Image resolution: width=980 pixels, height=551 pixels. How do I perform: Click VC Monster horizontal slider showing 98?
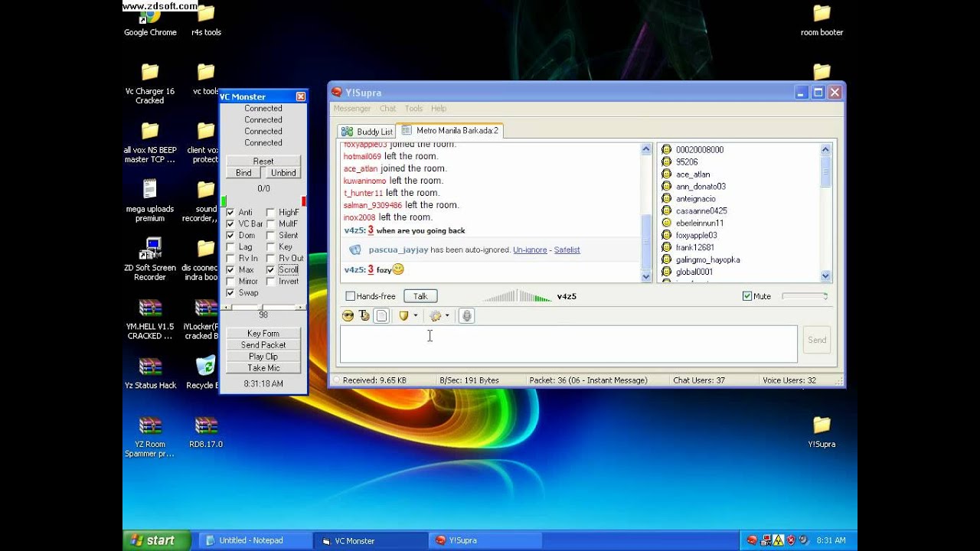point(263,307)
